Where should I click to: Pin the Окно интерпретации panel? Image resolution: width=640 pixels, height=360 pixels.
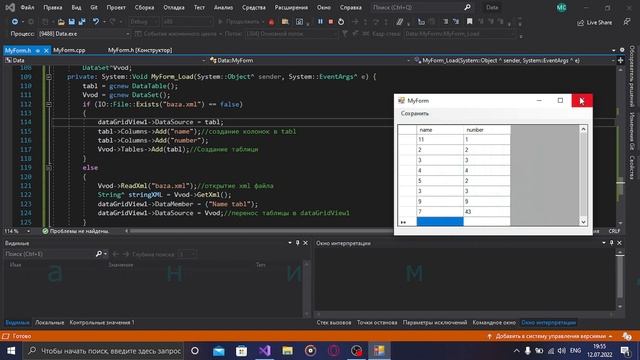coord(611,243)
